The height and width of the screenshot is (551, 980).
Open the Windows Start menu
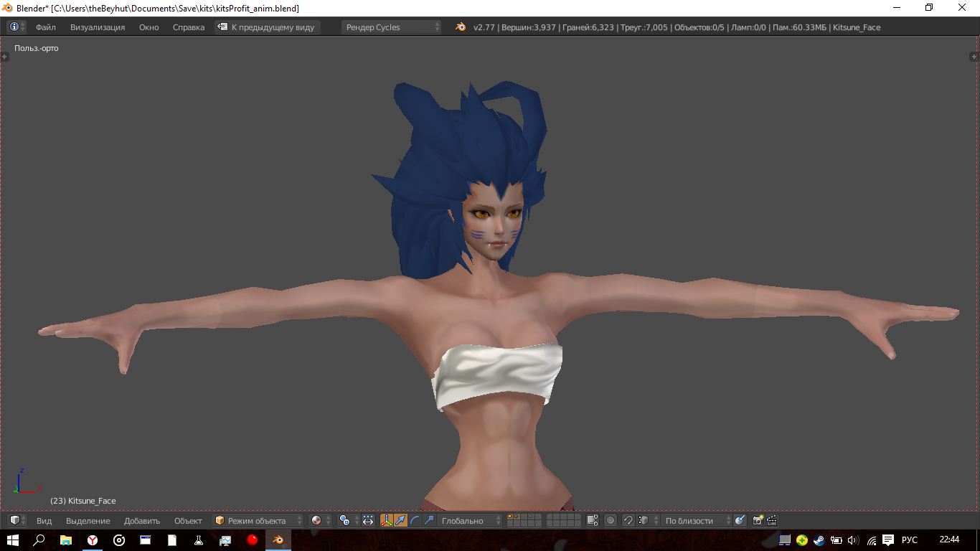13,540
